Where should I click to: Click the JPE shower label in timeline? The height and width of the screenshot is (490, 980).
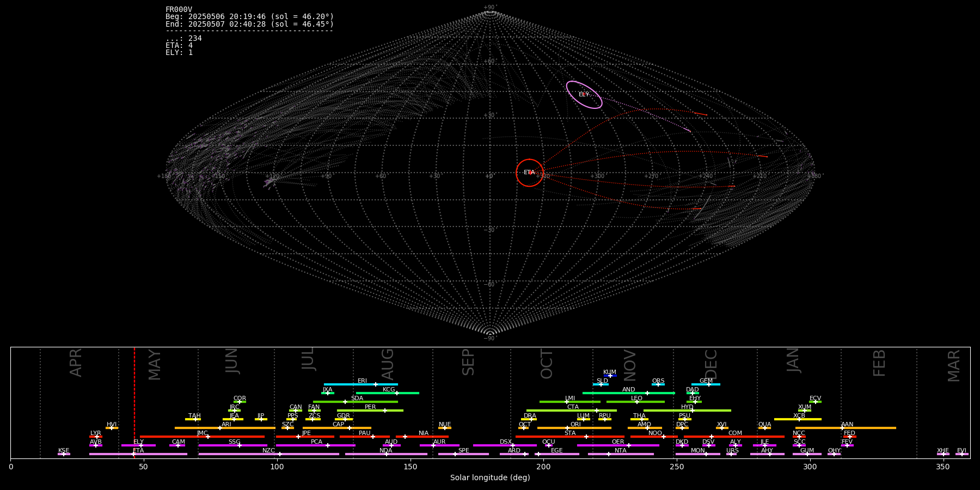point(307,433)
